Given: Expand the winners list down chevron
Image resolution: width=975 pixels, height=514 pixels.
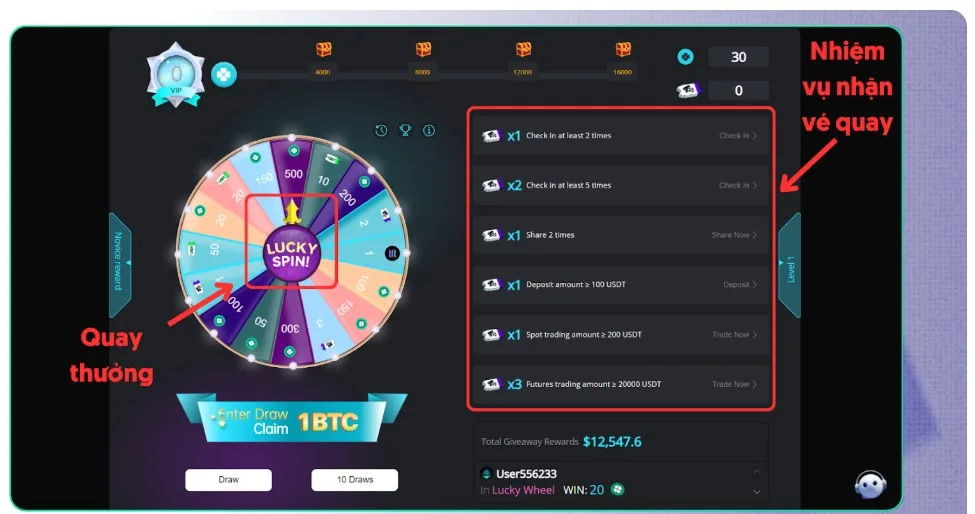Looking at the screenshot, I should 756,492.
